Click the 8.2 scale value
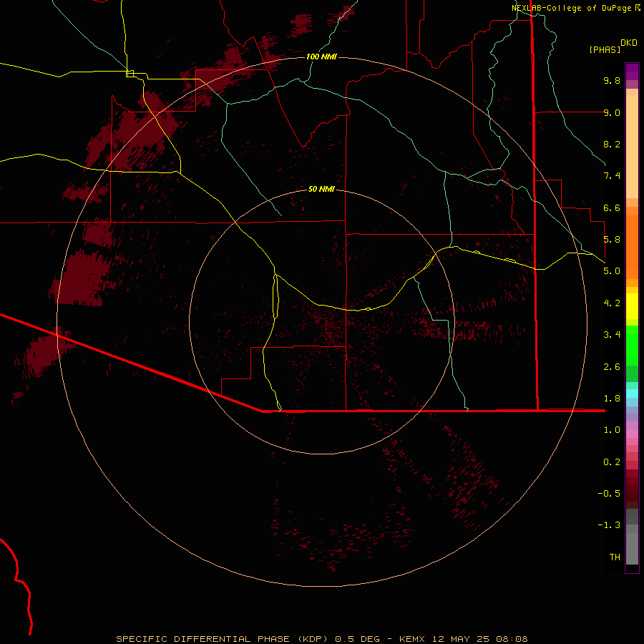The width and height of the screenshot is (644, 644). tap(612, 144)
